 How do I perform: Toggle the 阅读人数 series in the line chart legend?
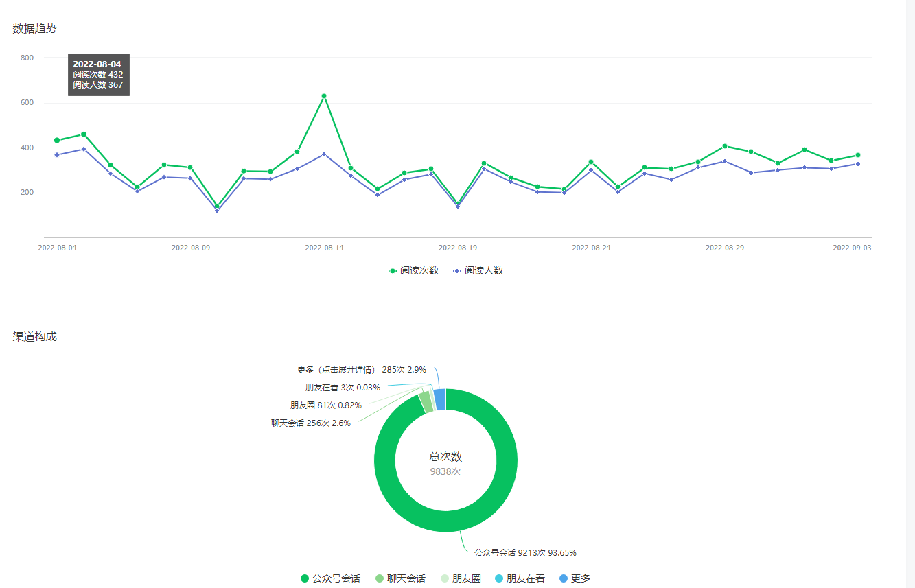click(x=478, y=271)
